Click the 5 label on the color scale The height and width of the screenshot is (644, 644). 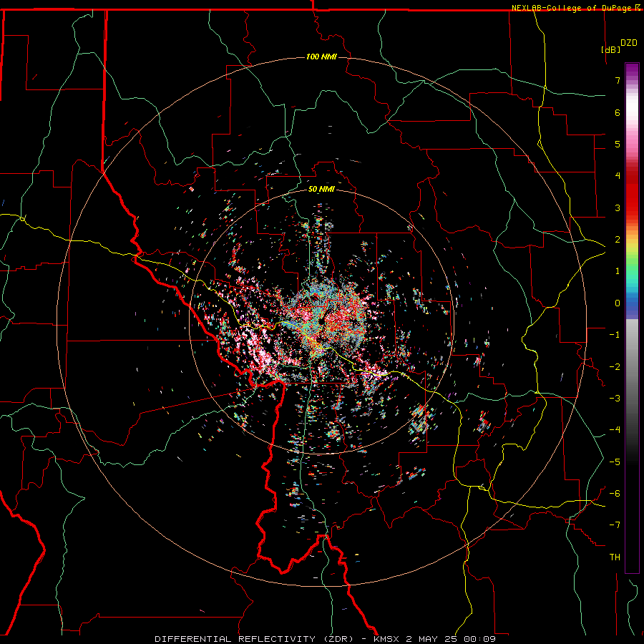618,144
